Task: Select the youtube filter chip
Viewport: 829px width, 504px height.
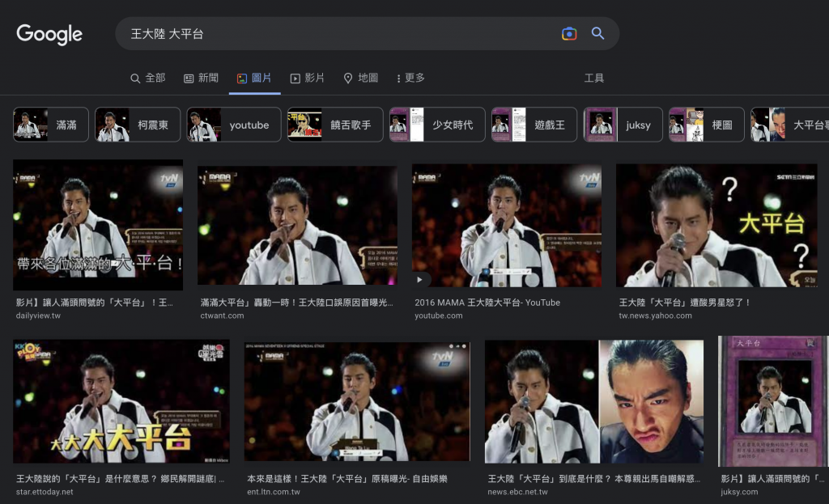Action: (234, 125)
